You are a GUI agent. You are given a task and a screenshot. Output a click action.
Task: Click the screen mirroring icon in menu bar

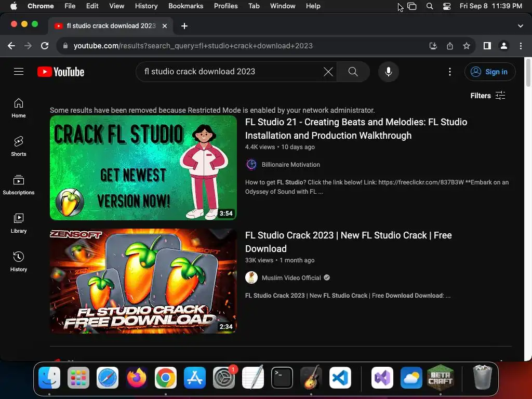[x=412, y=6]
